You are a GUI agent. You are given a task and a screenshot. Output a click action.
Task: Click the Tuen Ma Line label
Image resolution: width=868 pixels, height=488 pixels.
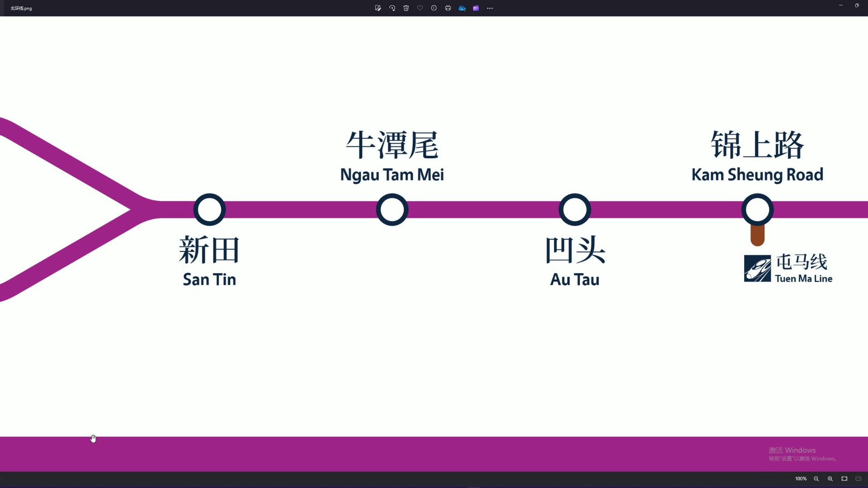804,279
